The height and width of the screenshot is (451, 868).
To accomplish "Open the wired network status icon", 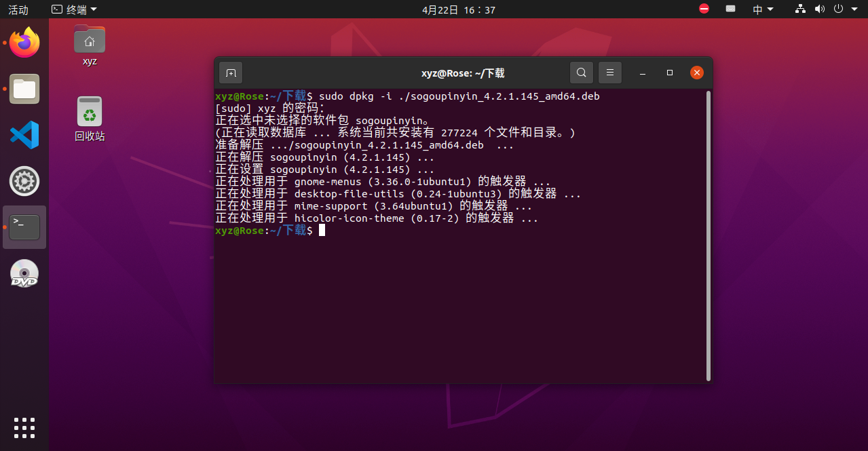I will coord(800,9).
